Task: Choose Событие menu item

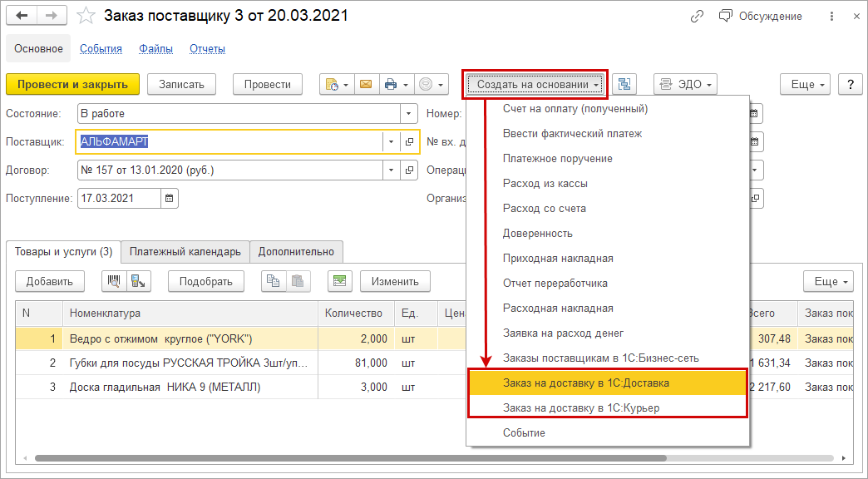Action: [608, 433]
